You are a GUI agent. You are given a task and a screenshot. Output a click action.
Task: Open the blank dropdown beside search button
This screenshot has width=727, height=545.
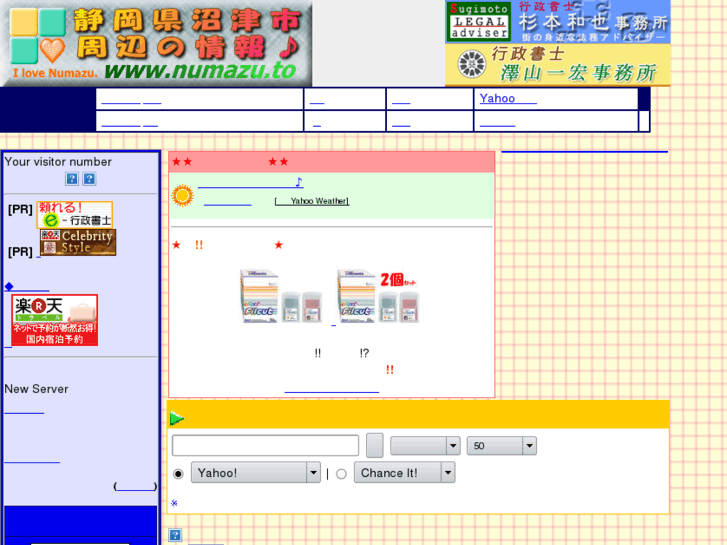[425, 446]
